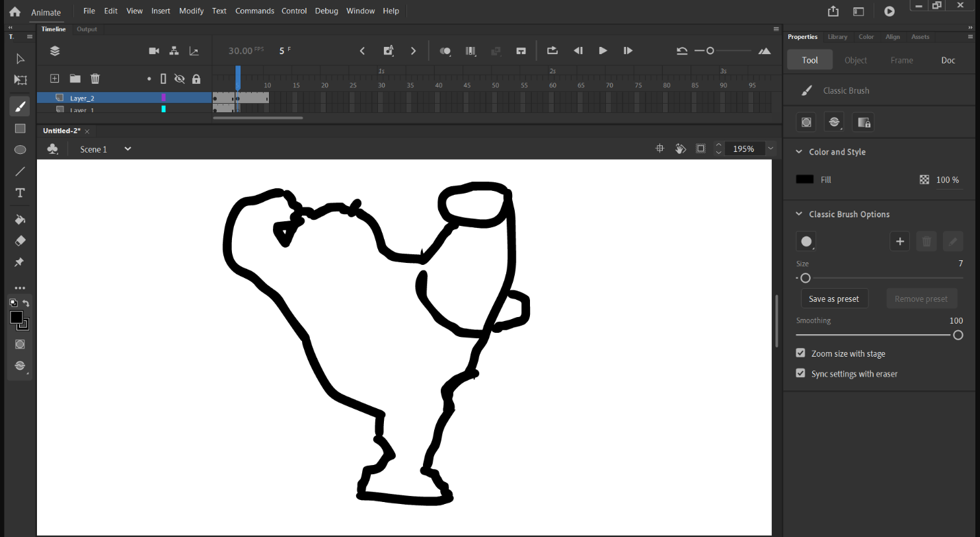Click the timeline zoom slider handle
This screenshot has height=537, width=980.
click(710, 51)
